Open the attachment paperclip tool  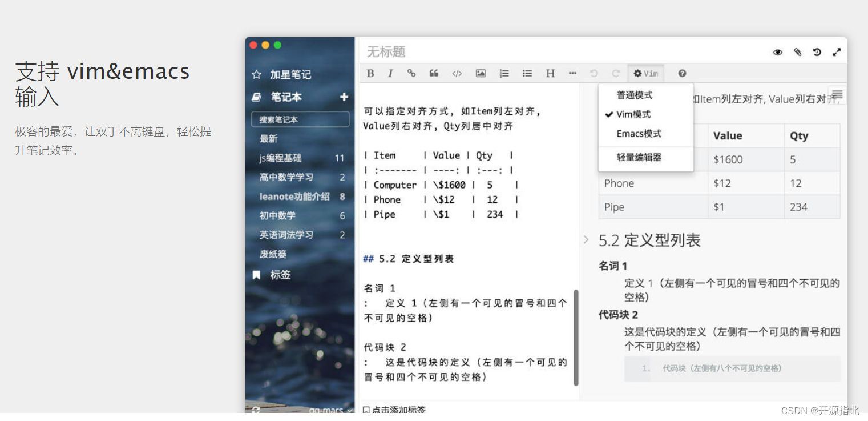(x=797, y=51)
